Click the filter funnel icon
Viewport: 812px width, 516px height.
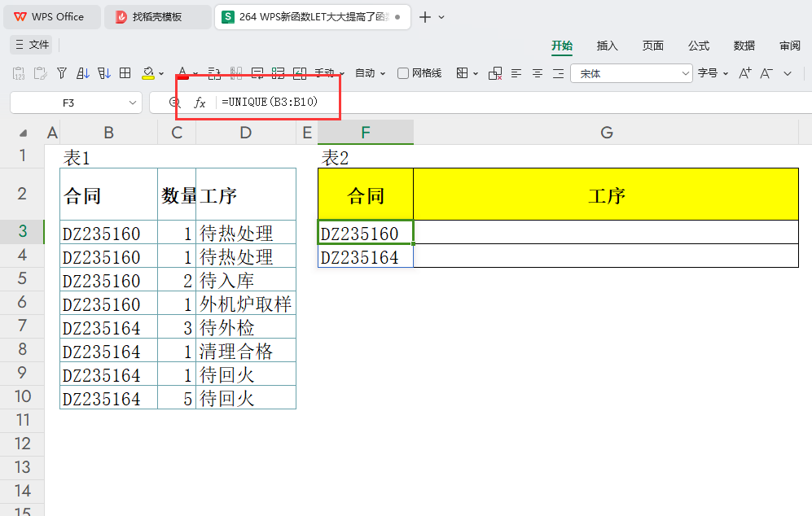click(x=62, y=73)
